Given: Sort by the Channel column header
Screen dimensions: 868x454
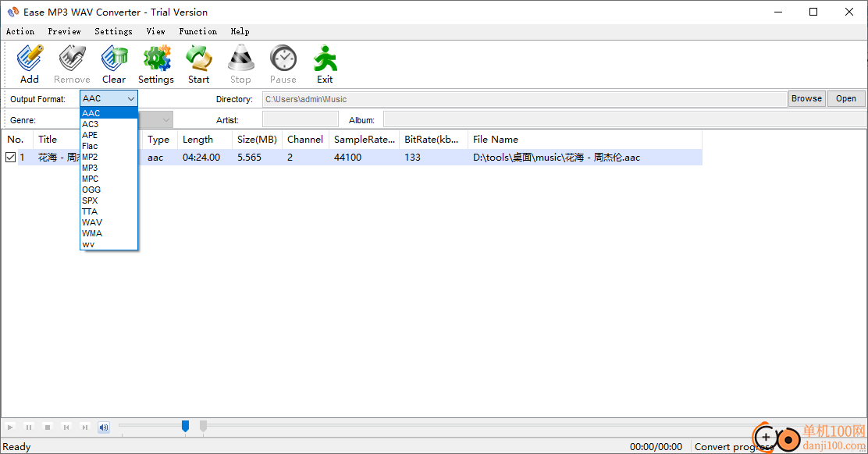Looking at the screenshot, I should [305, 140].
